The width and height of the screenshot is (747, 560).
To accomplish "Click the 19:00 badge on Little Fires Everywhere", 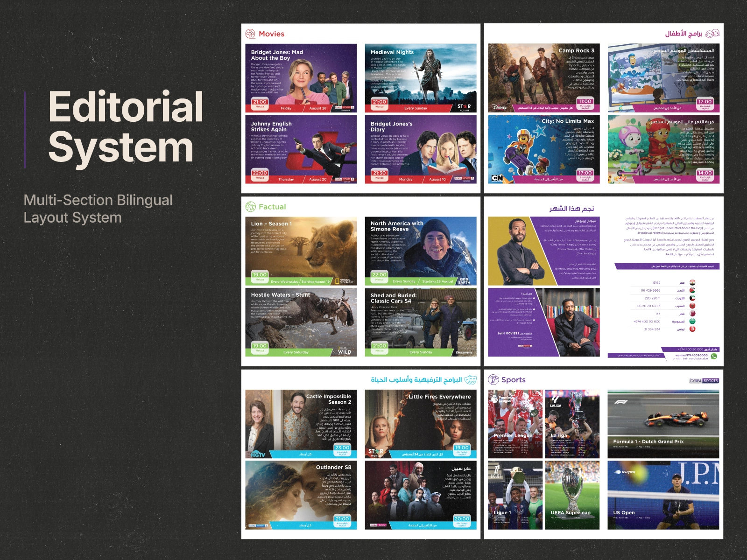I will 462,449.
